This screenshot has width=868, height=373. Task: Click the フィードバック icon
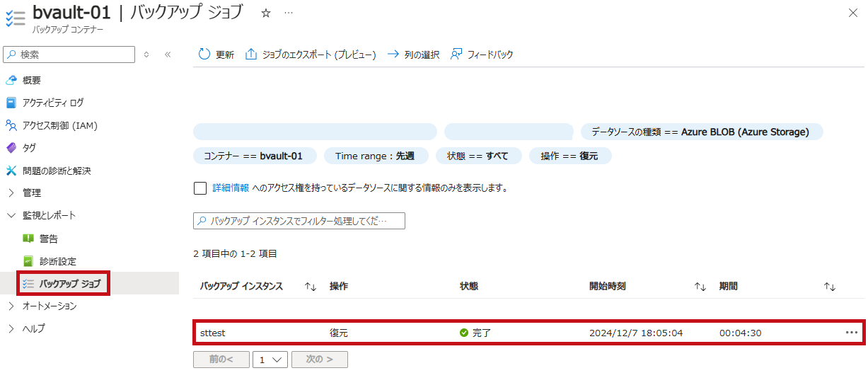[456, 54]
